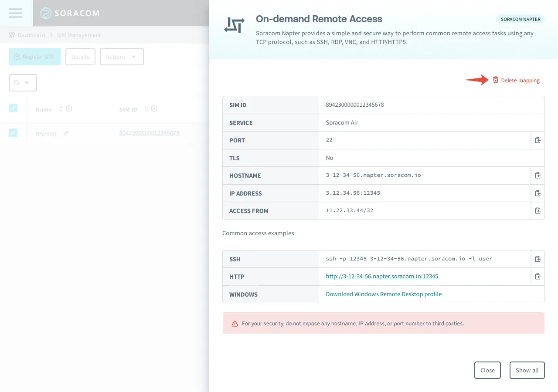
Task: Select the IP address 3.12.34.56:12345
Action: pyautogui.click(x=353, y=193)
